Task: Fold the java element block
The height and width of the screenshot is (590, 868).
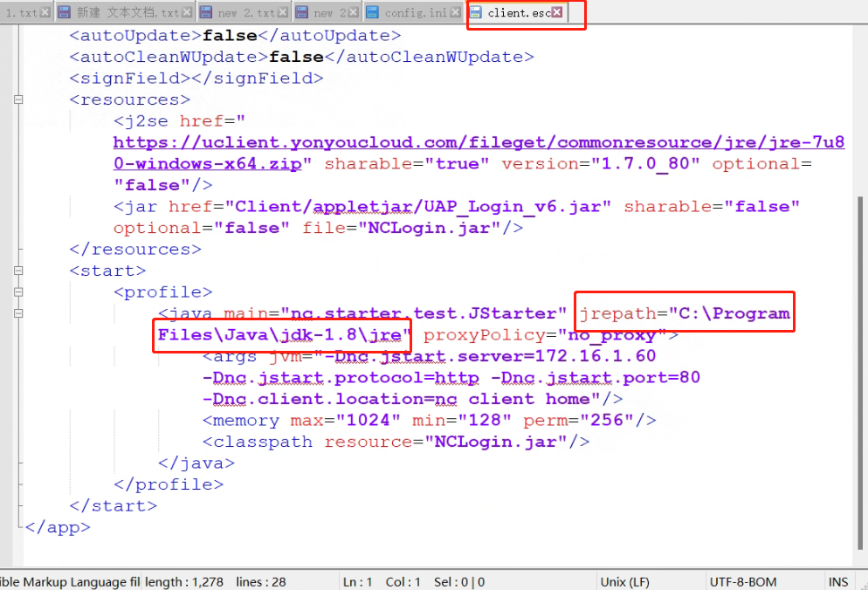Action: pos(17,313)
